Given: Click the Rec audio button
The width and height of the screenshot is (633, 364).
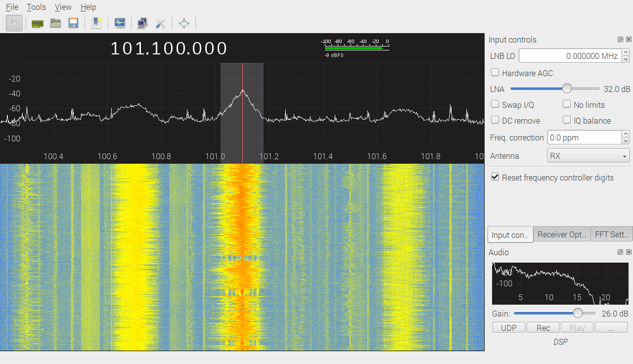Looking at the screenshot, I should [543, 328].
